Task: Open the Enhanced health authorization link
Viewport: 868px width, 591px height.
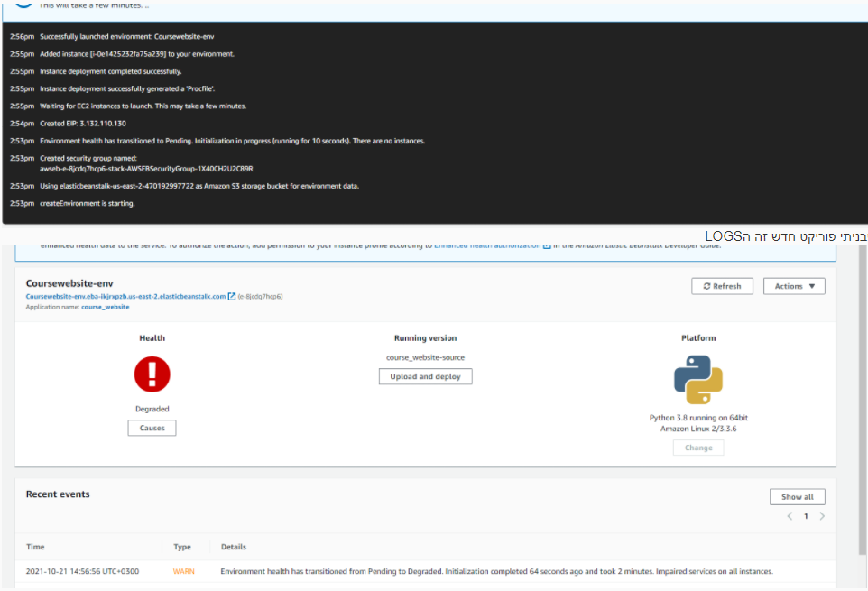Action: click(x=487, y=245)
